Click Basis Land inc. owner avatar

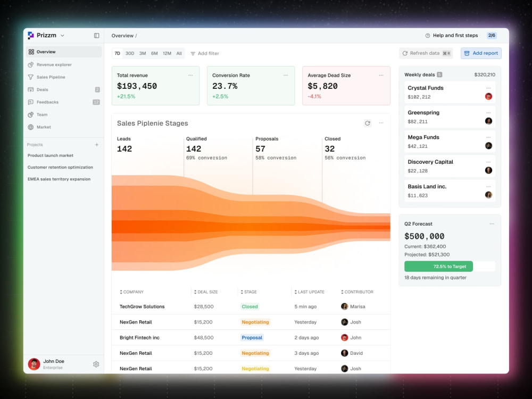click(488, 195)
